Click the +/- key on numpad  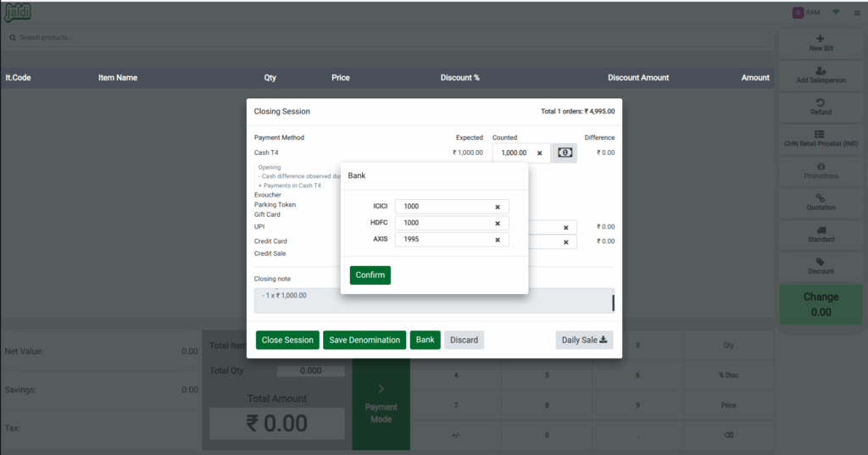click(456, 435)
